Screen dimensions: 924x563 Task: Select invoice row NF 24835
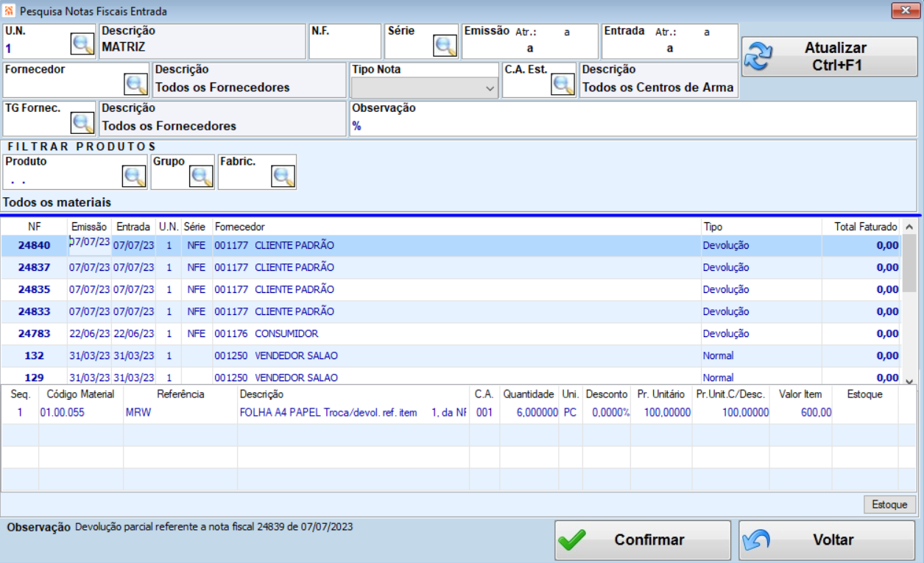click(451, 290)
